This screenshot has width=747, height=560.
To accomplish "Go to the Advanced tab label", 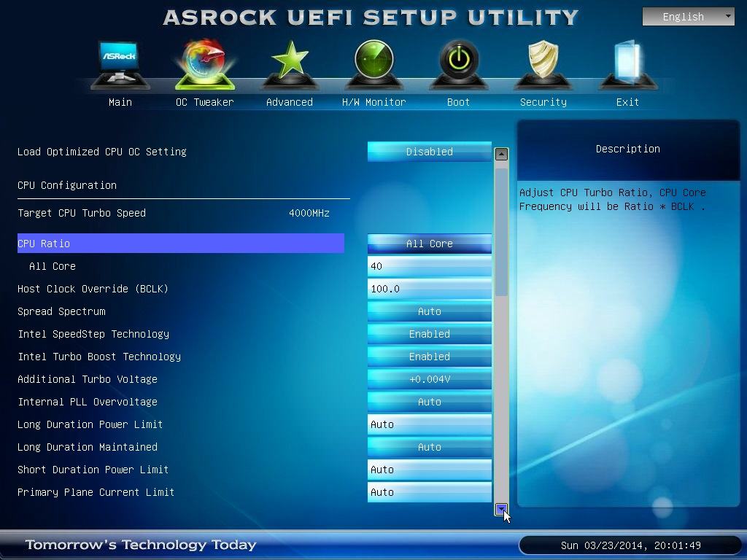I will coord(289,102).
